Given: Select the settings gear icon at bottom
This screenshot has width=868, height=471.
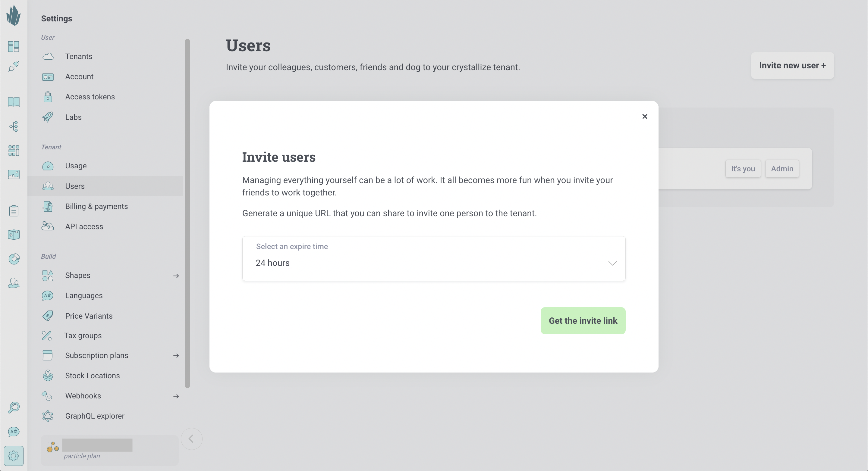Looking at the screenshot, I should pyautogui.click(x=14, y=456).
